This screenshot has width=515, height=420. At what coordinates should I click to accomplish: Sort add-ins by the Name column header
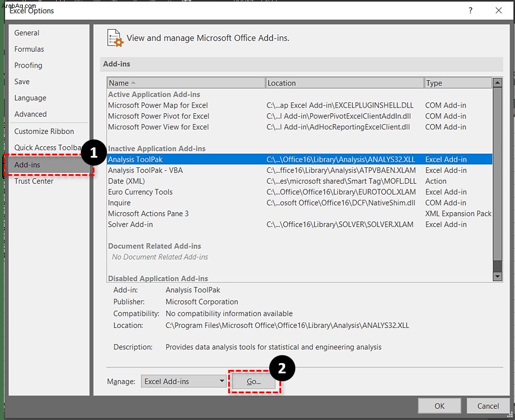(186, 83)
